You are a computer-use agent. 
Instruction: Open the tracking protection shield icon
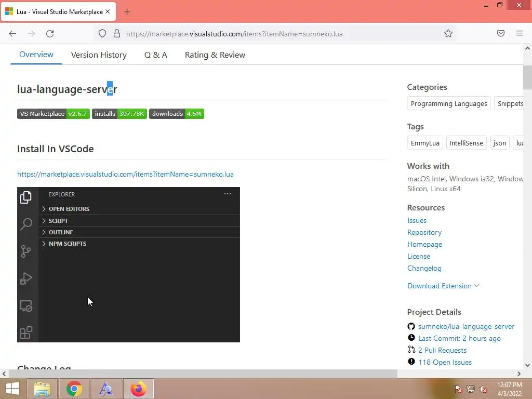(x=102, y=34)
